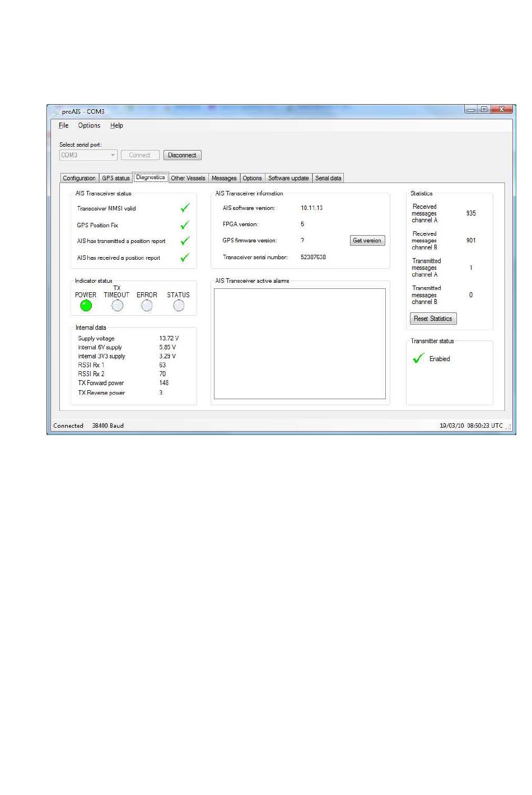
Task: Open the Help menu
Action: pyautogui.click(x=116, y=125)
